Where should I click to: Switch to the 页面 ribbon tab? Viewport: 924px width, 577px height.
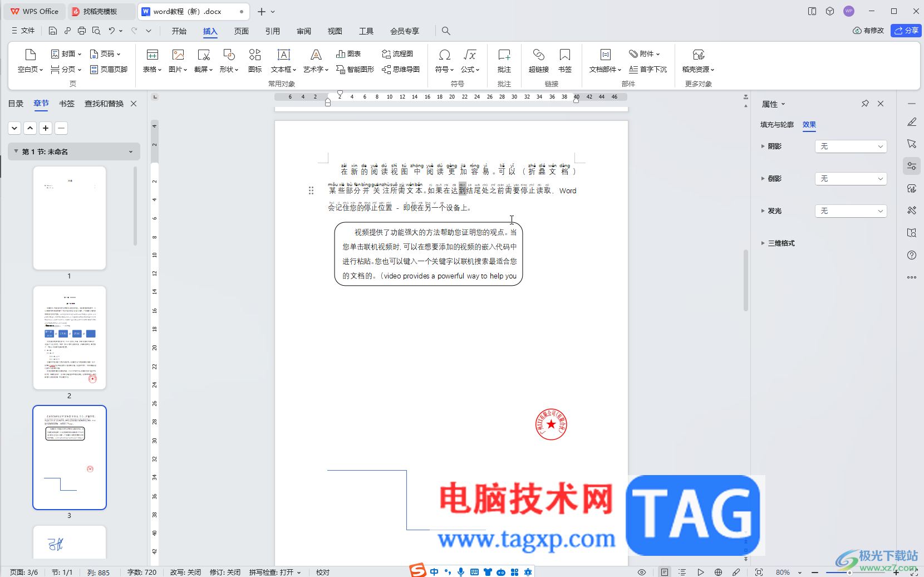tap(242, 31)
